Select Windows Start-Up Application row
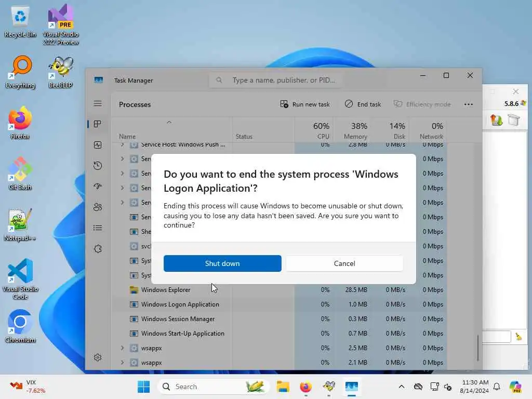This screenshot has width=532, height=399. (279, 334)
